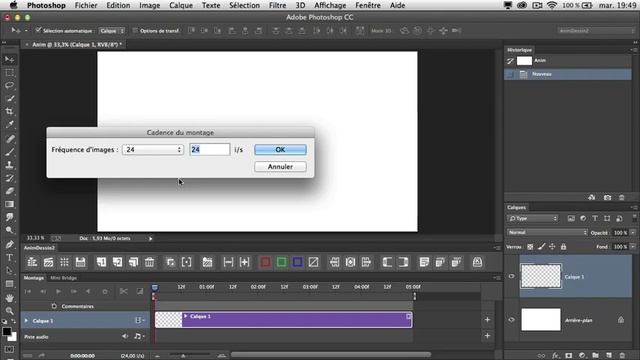Click the no-color slashed square in AnimDessin2

pos(313,262)
